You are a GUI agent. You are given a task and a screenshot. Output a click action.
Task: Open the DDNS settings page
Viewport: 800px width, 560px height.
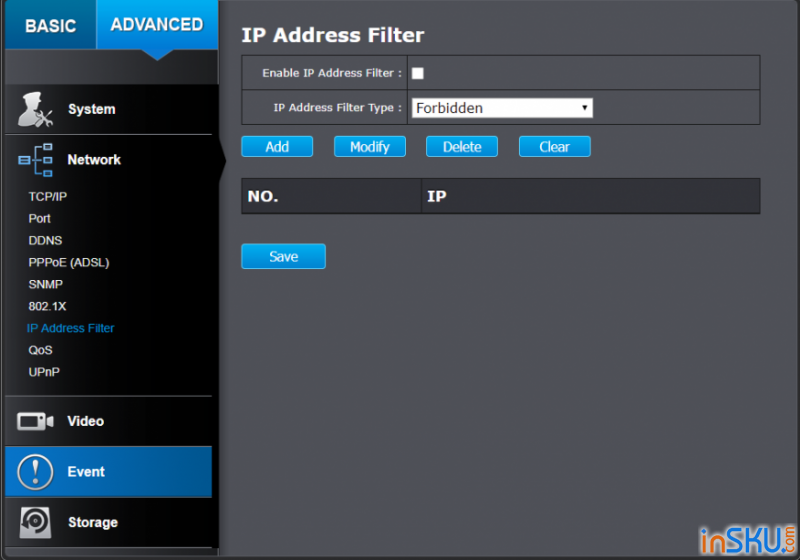tap(45, 241)
